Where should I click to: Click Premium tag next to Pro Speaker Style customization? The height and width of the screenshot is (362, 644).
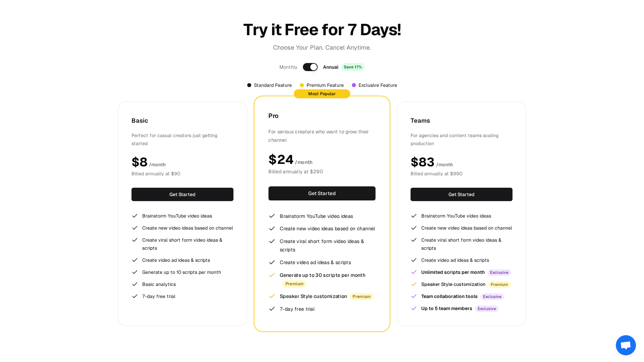(x=361, y=297)
